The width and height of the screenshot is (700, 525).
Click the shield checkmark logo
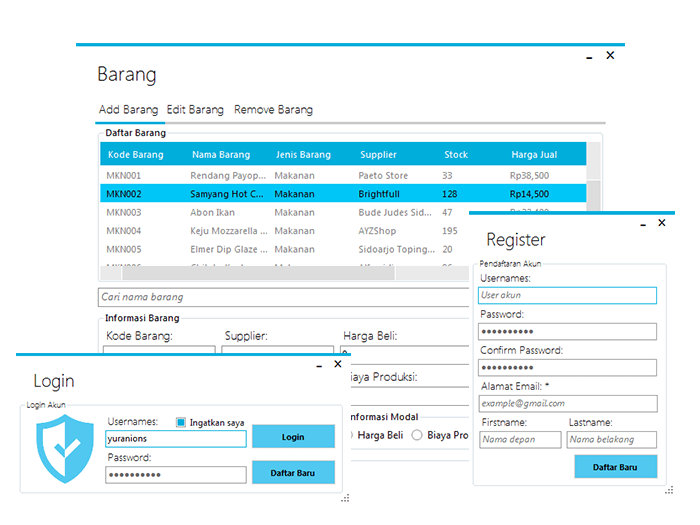coord(65,449)
